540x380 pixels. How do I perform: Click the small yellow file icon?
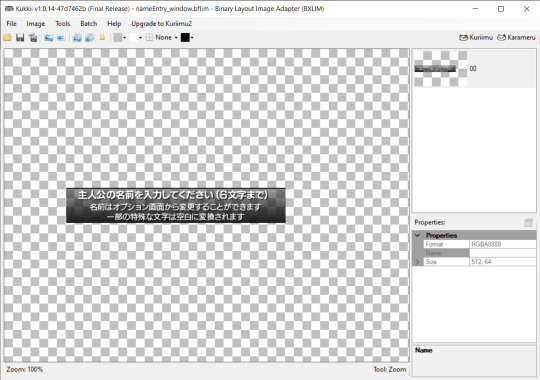coord(102,38)
